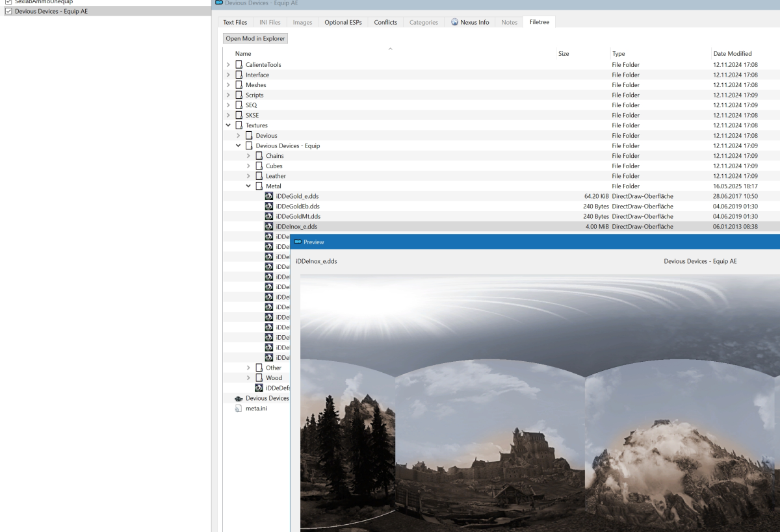Expand the Leather folder

point(248,176)
